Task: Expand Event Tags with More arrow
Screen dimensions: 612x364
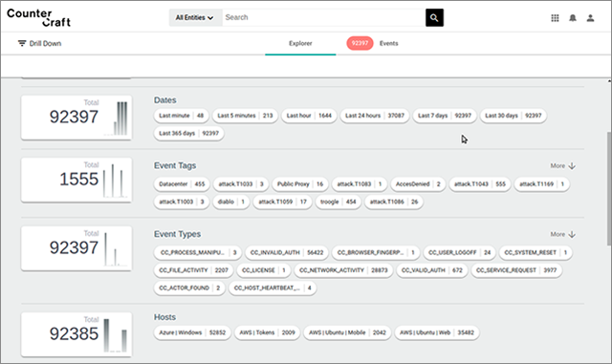Action: click(x=563, y=166)
